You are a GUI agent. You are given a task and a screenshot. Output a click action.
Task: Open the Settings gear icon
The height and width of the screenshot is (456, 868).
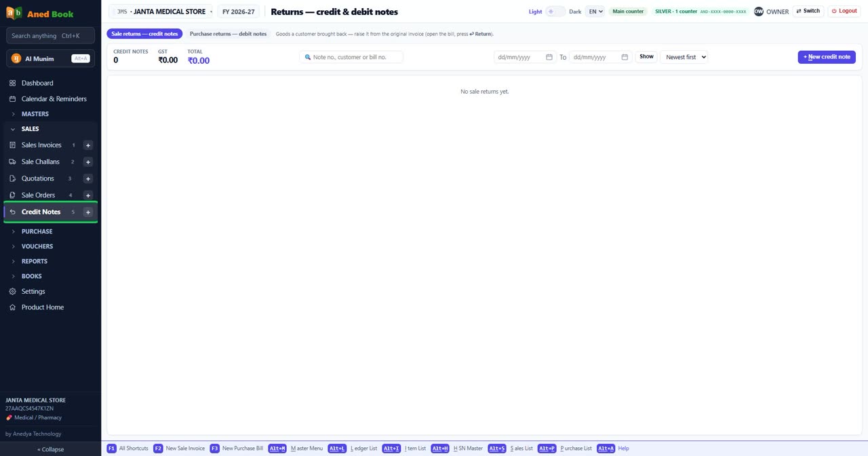pos(12,292)
